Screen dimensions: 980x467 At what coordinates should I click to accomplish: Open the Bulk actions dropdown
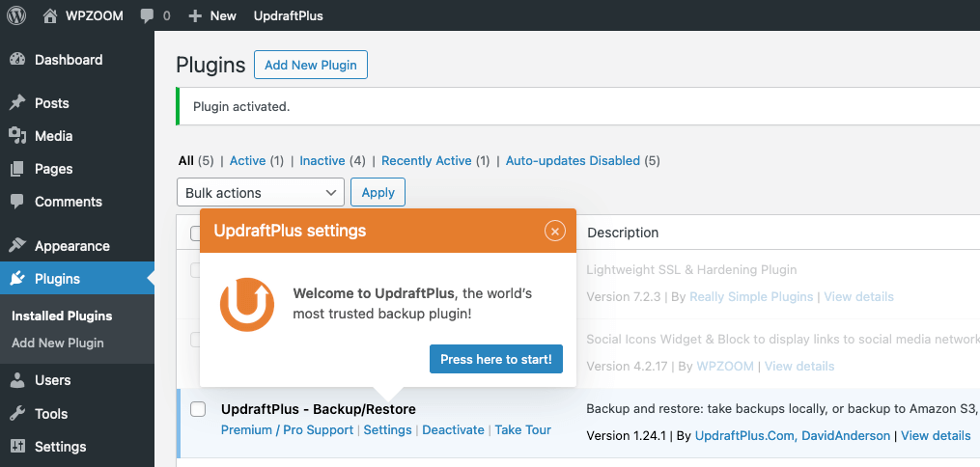point(261,192)
